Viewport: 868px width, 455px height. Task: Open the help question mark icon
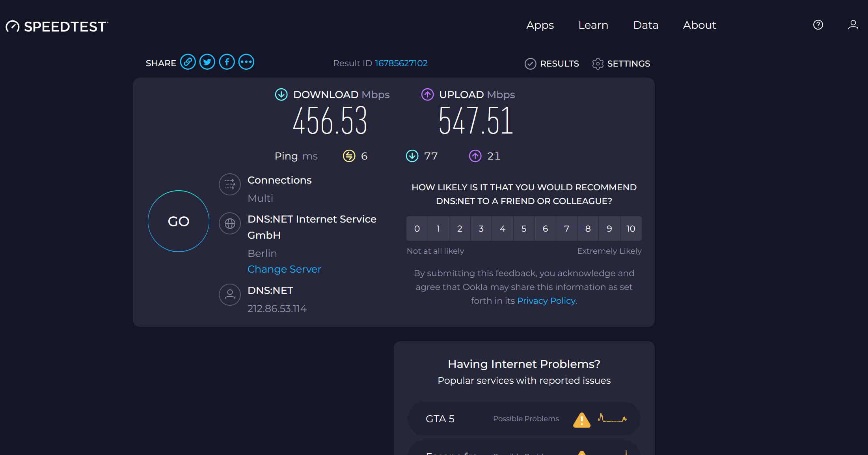818,25
